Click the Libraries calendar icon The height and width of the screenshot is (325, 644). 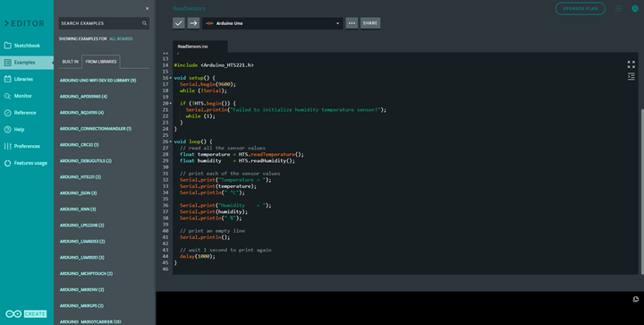(x=7, y=79)
